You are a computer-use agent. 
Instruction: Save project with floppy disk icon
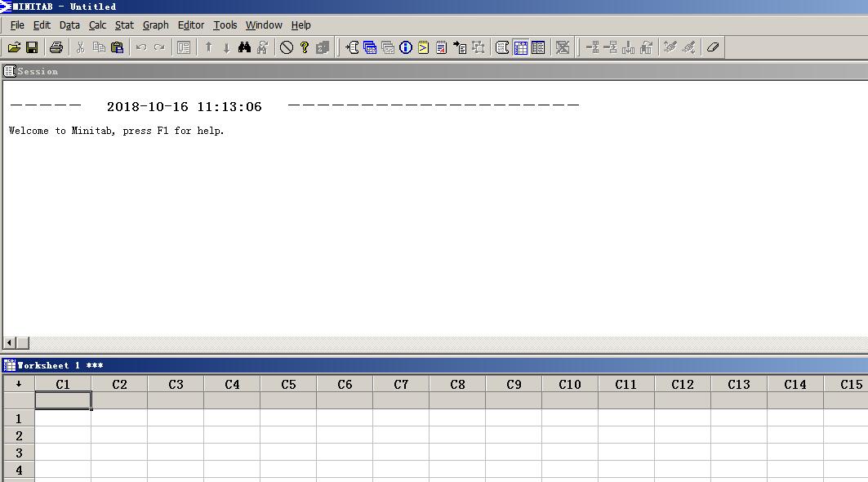pos(32,47)
